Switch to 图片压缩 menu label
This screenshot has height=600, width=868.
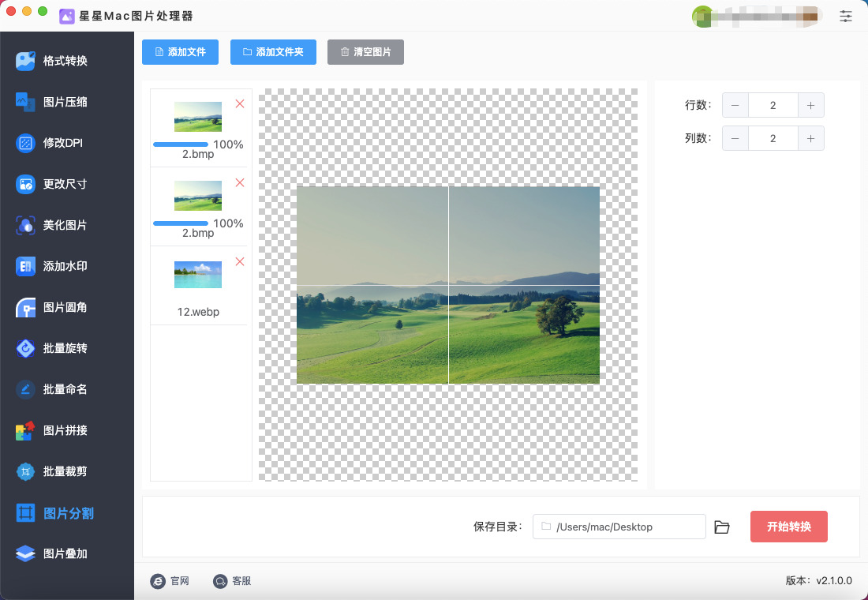point(65,102)
